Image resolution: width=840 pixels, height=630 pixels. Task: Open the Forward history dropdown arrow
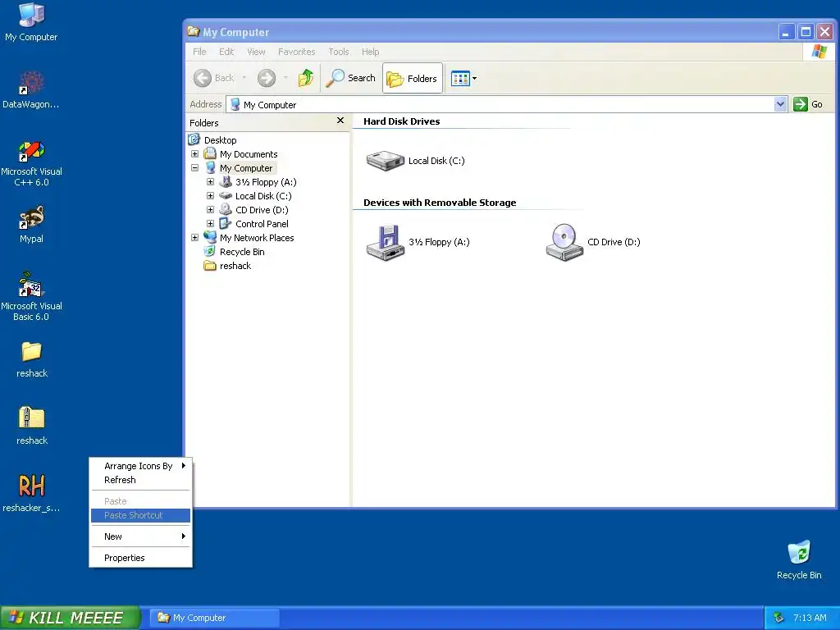(x=285, y=78)
